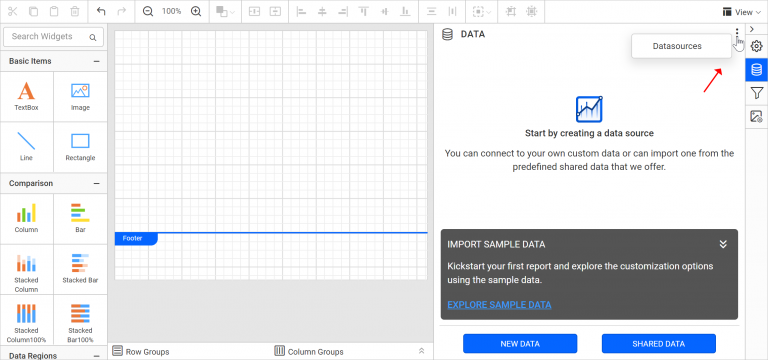Image resolution: width=768 pixels, height=360 pixels.
Task: Select the TextBox widget
Action: [26, 96]
